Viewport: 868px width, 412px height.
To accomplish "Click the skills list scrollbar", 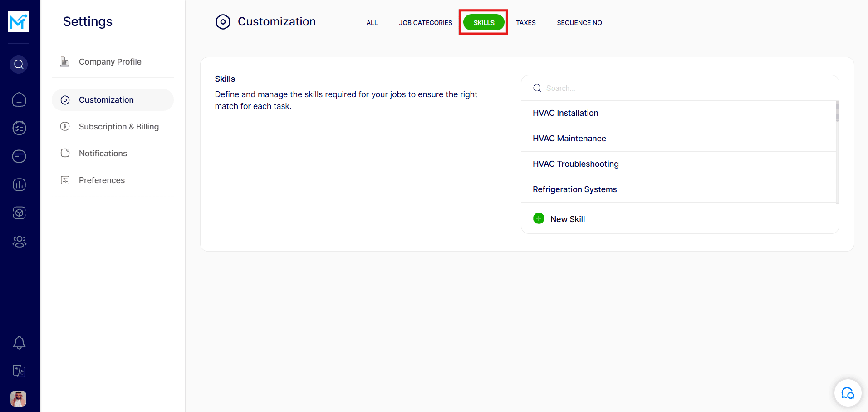I will tap(837, 112).
